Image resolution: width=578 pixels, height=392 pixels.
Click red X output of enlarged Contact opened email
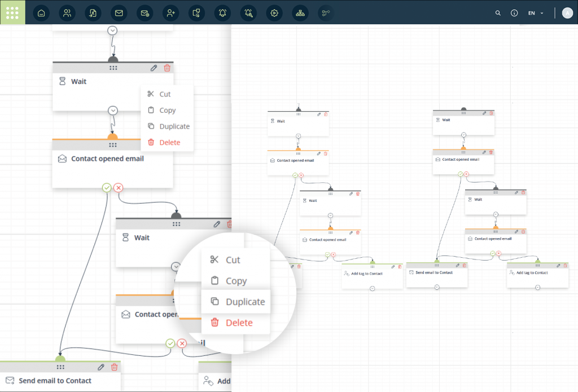point(119,187)
